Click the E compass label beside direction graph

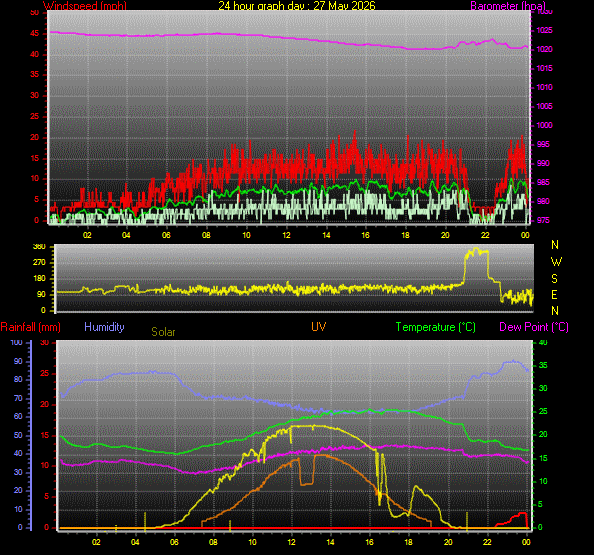coord(554,295)
